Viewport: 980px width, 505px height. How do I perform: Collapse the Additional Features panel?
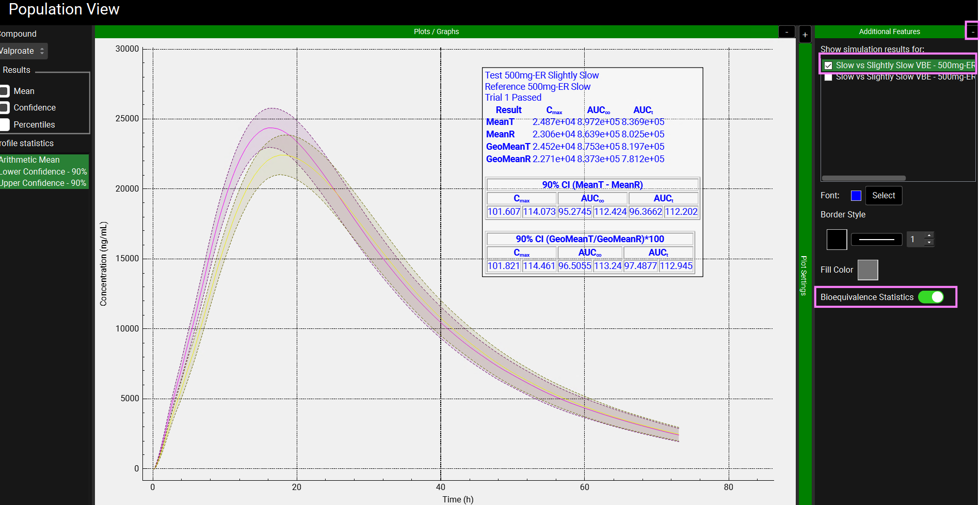pyautogui.click(x=973, y=31)
